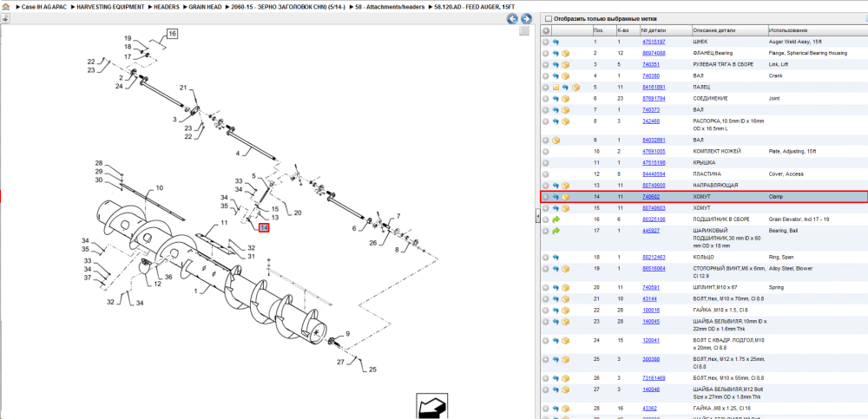Click the small square button above the diagram corner
This screenshot has width=868, height=419.
point(524,31)
